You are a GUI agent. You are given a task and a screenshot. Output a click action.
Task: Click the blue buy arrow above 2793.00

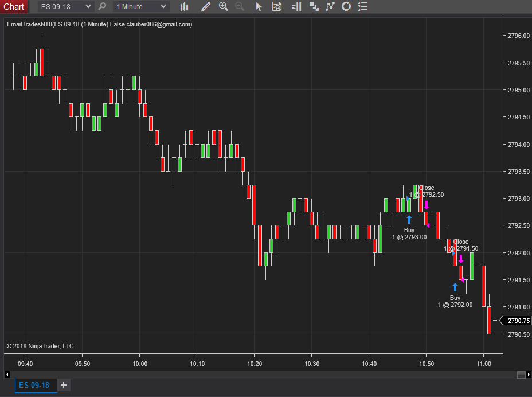click(x=409, y=219)
